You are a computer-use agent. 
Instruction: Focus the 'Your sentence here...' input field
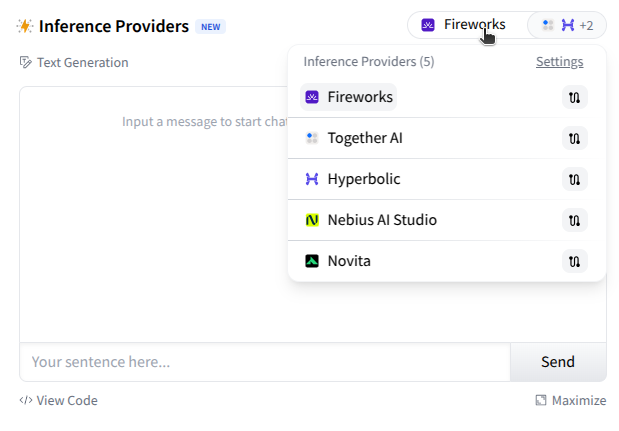coord(265,362)
